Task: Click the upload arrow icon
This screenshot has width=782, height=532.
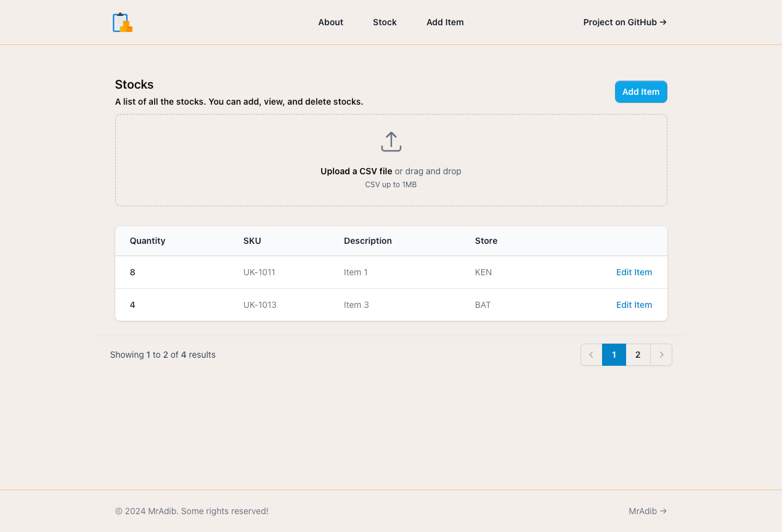Action: tap(391, 141)
